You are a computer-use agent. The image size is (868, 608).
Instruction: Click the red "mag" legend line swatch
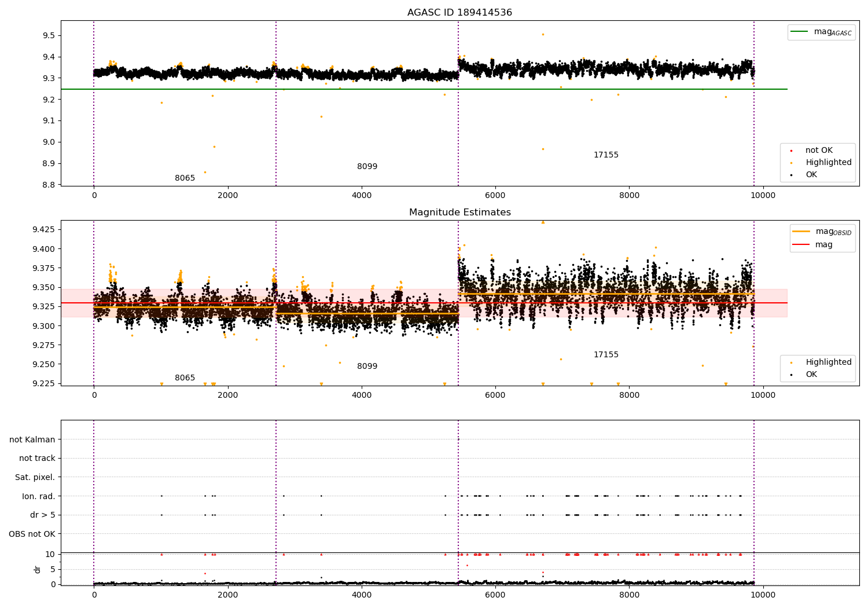point(801,244)
